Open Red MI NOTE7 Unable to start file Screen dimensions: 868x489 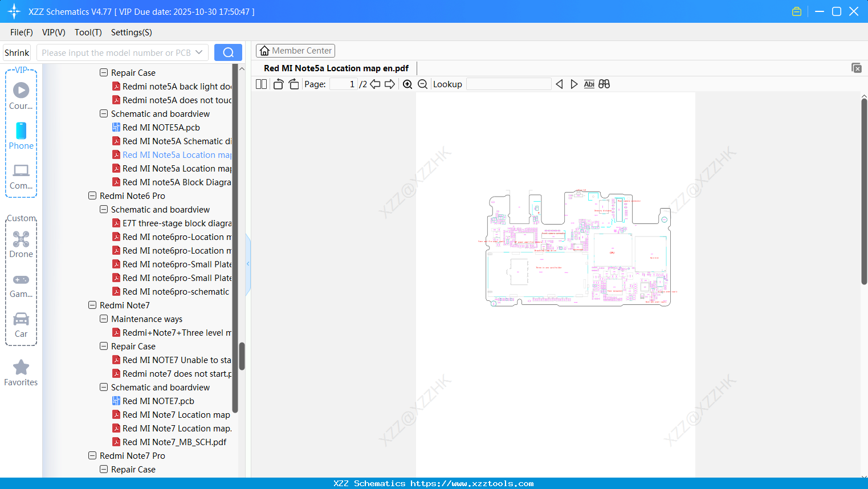[x=177, y=360]
